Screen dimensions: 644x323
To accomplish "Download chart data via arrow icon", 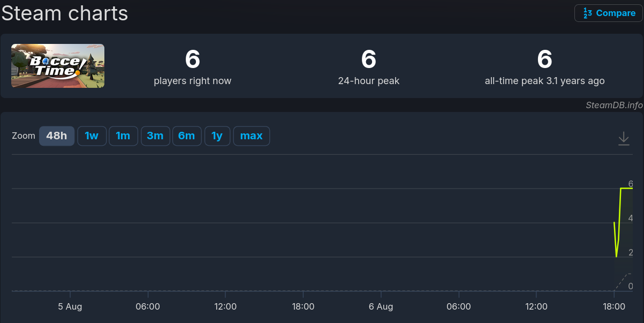I will (624, 139).
